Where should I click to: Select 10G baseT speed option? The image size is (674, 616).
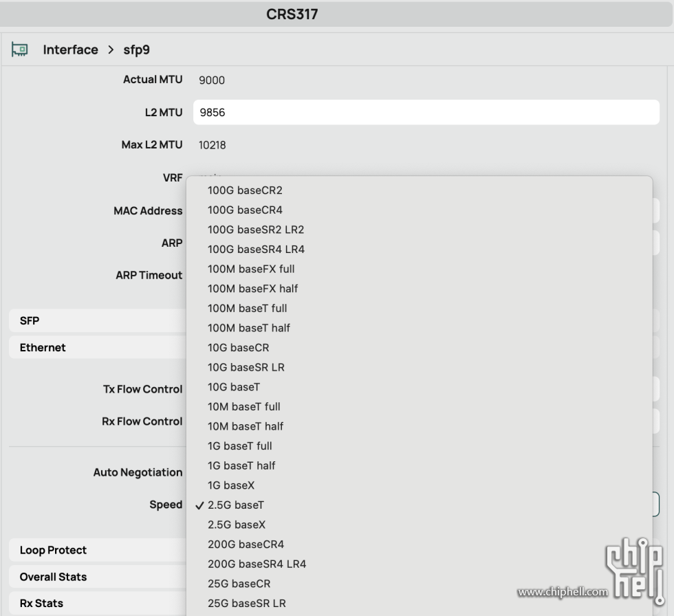point(234,387)
